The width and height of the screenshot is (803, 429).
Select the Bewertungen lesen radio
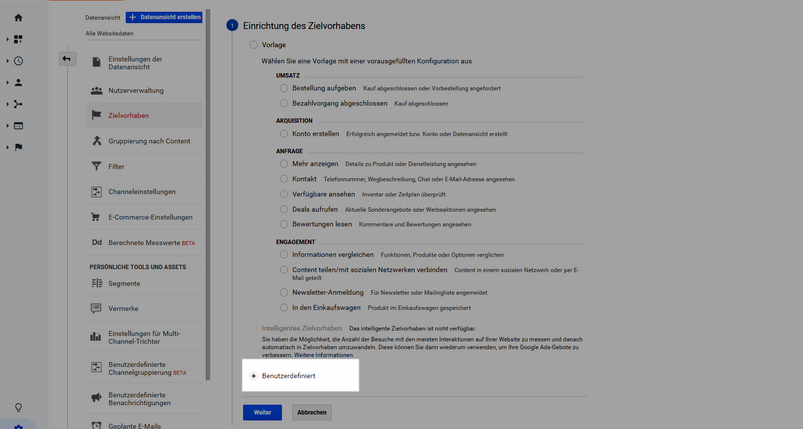[284, 224]
